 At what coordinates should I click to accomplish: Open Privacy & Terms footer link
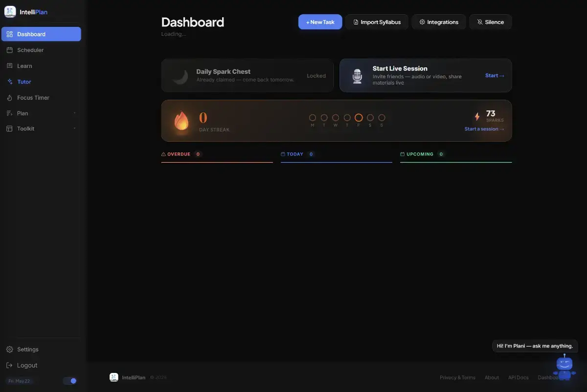click(457, 377)
